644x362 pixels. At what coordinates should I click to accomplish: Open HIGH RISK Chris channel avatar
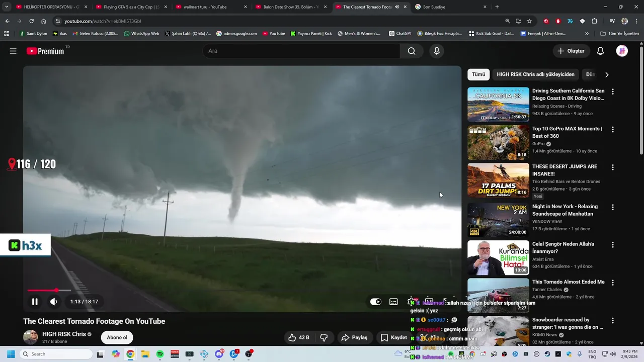coord(31,337)
